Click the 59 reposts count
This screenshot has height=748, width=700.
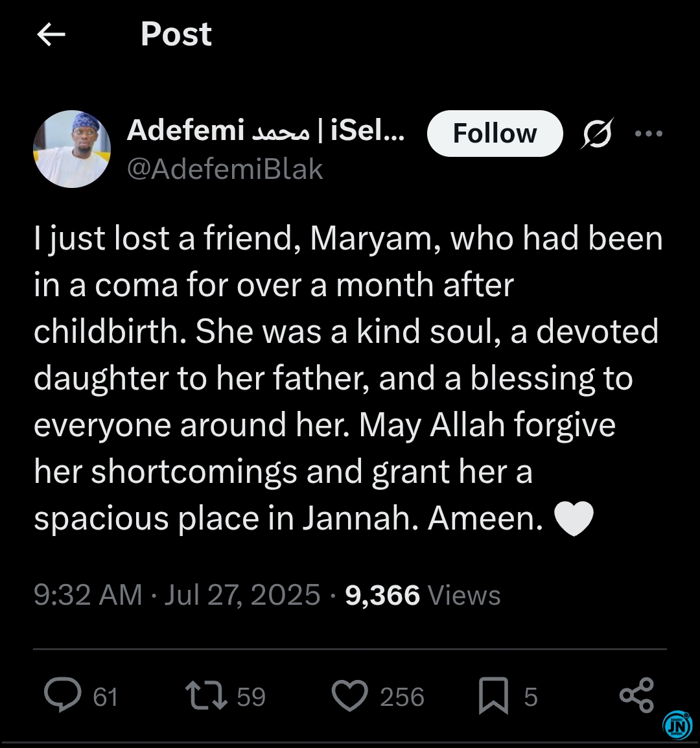pyautogui.click(x=251, y=697)
